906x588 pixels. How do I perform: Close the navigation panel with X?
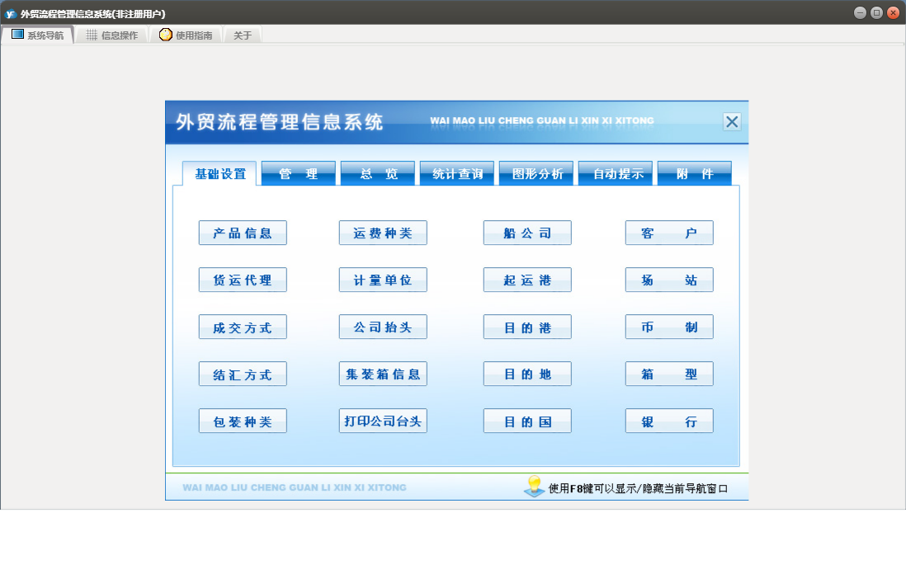point(732,122)
